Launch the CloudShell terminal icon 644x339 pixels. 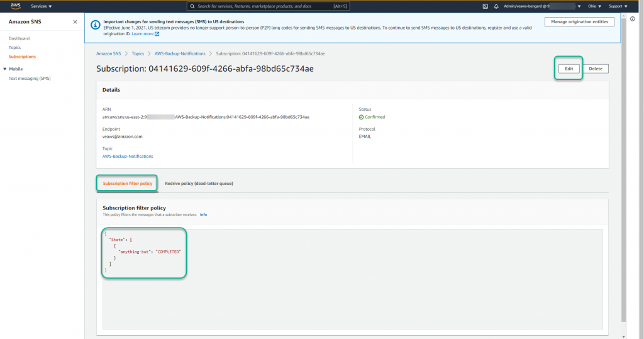tap(485, 6)
